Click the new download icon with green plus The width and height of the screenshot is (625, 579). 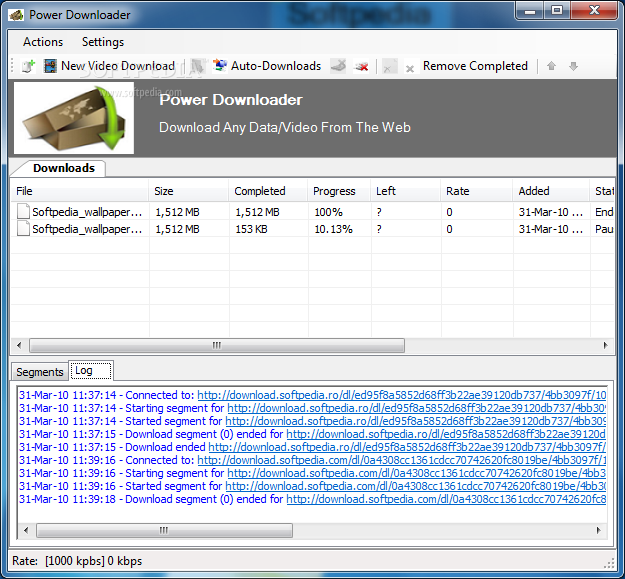(x=28, y=66)
